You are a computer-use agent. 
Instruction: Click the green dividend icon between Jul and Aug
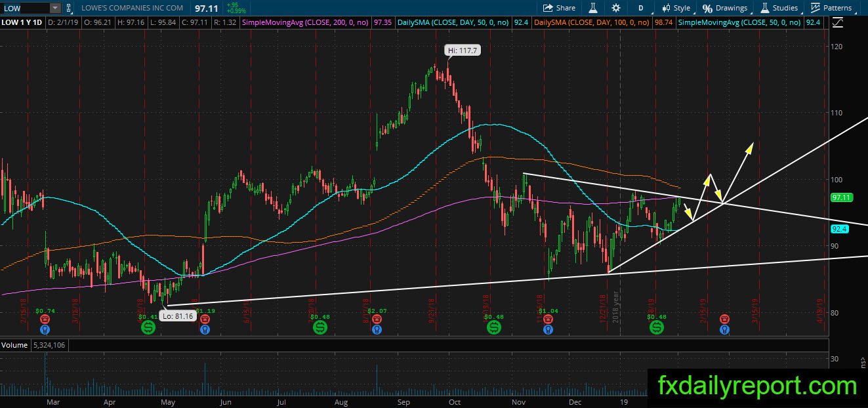320,326
